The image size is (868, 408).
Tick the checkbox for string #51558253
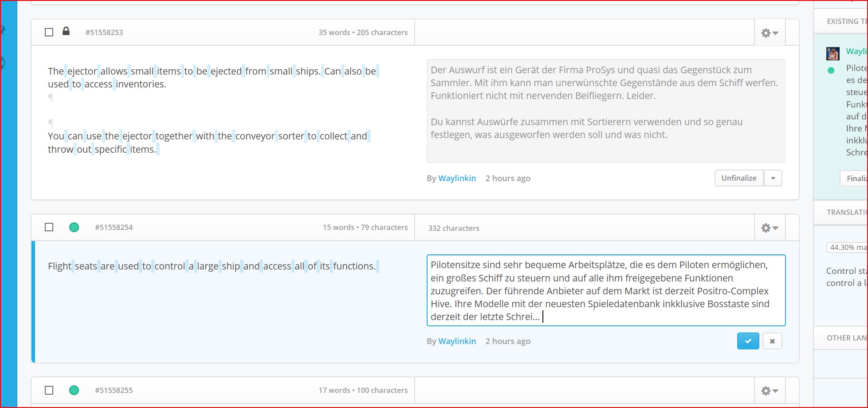[x=49, y=32]
